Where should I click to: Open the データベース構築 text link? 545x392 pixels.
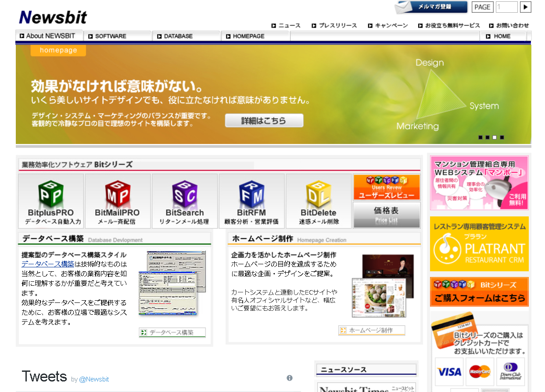coord(48,263)
